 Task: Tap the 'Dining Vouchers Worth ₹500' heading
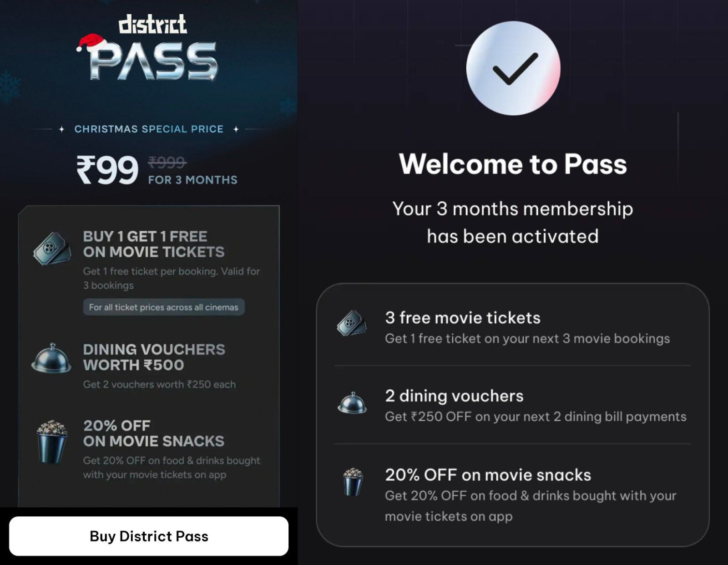click(x=154, y=357)
